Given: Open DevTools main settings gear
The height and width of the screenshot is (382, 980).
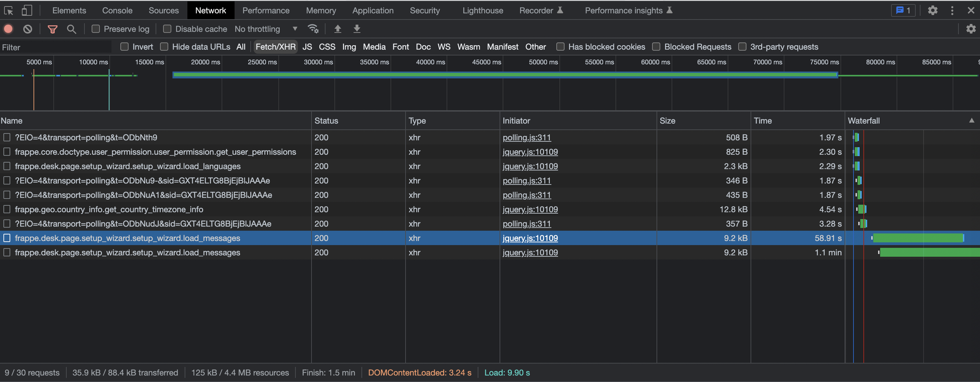Looking at the screenshot, I should (x=932, y=10).
